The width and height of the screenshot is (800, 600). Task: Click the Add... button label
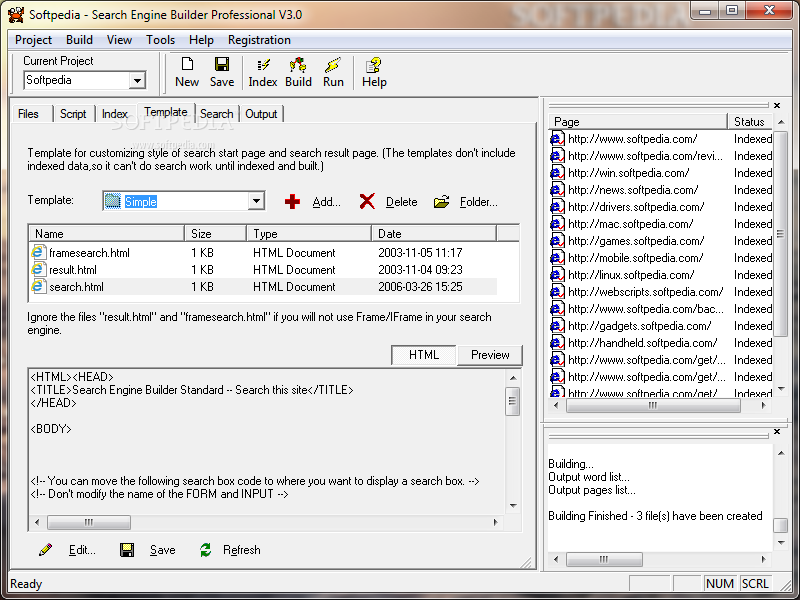[x=327, y=202]
